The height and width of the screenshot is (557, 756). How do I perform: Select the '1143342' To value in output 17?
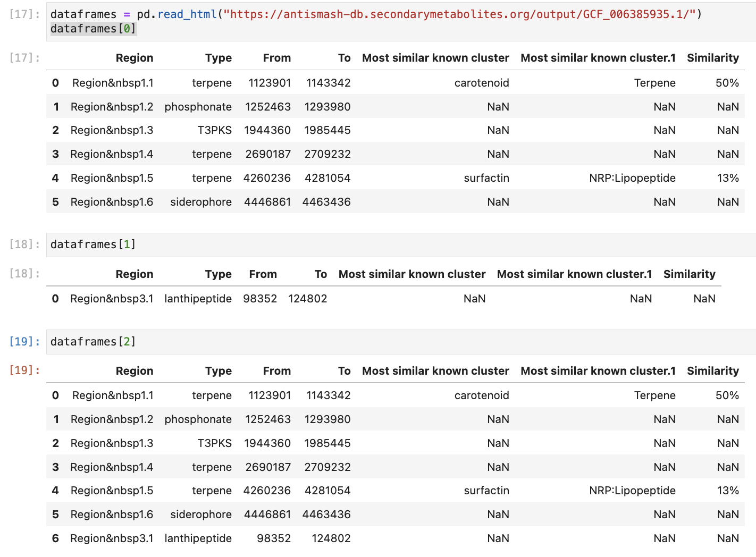click(x=329, y=83)
